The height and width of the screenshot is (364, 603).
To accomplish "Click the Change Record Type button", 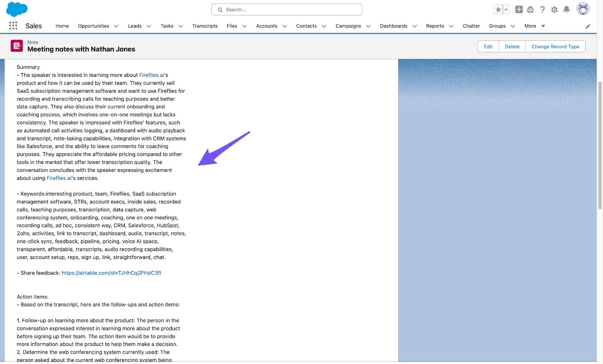I will (556, 46).
